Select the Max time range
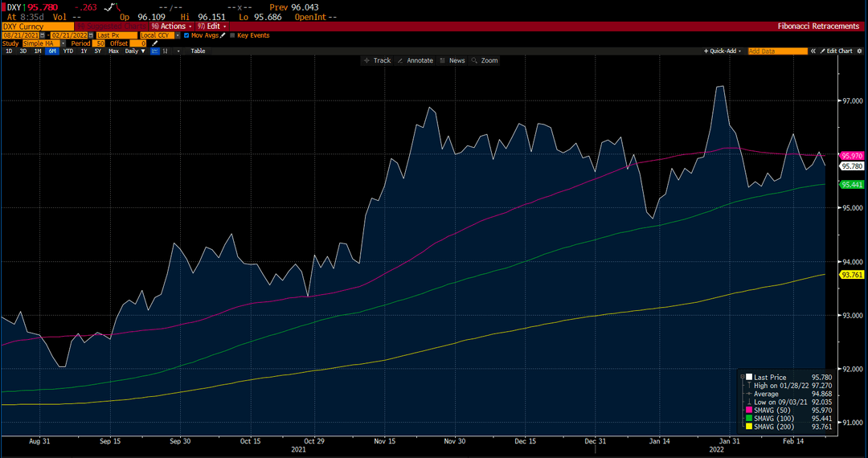This screenshot has width=868, height=458. point(113,51)
